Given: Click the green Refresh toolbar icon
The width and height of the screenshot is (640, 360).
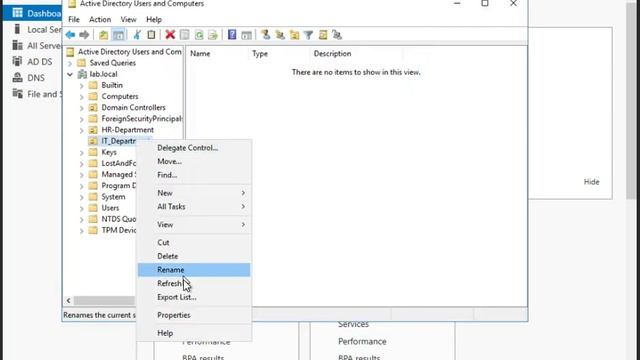Looking at the screenshot, I should tap(199, 35).
